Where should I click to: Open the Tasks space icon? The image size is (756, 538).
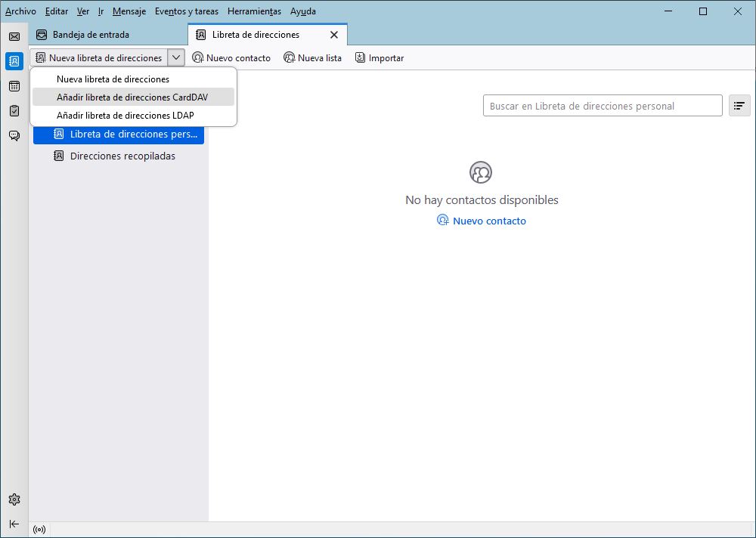(14, 111)
